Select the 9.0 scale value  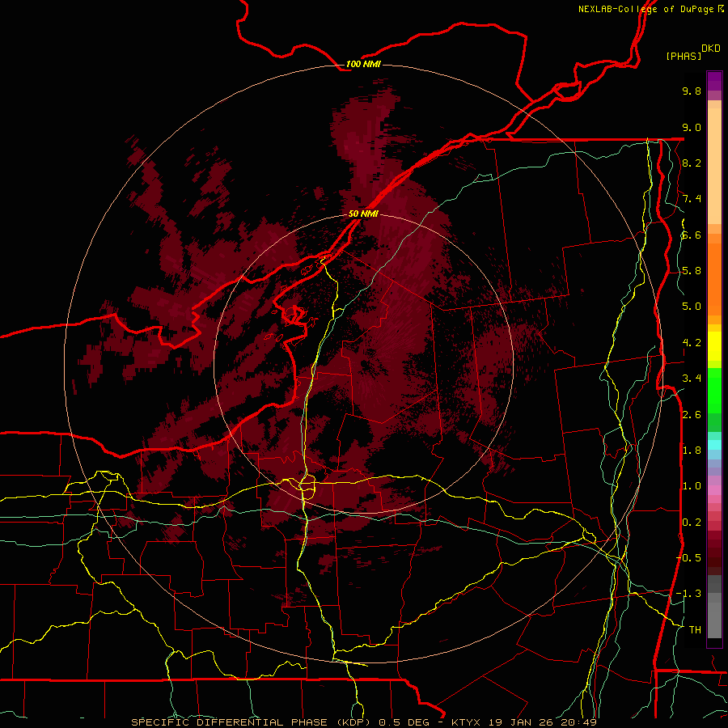692,127
